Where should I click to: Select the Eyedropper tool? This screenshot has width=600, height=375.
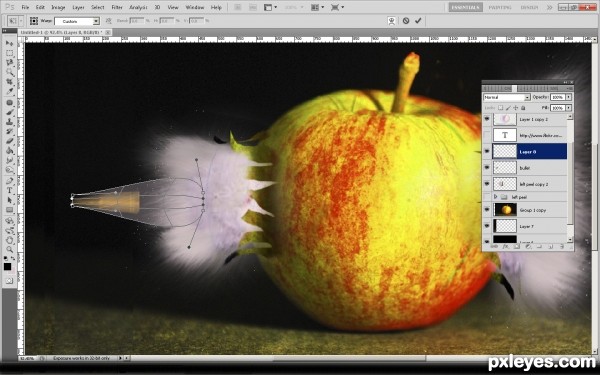tap(9, 91)
